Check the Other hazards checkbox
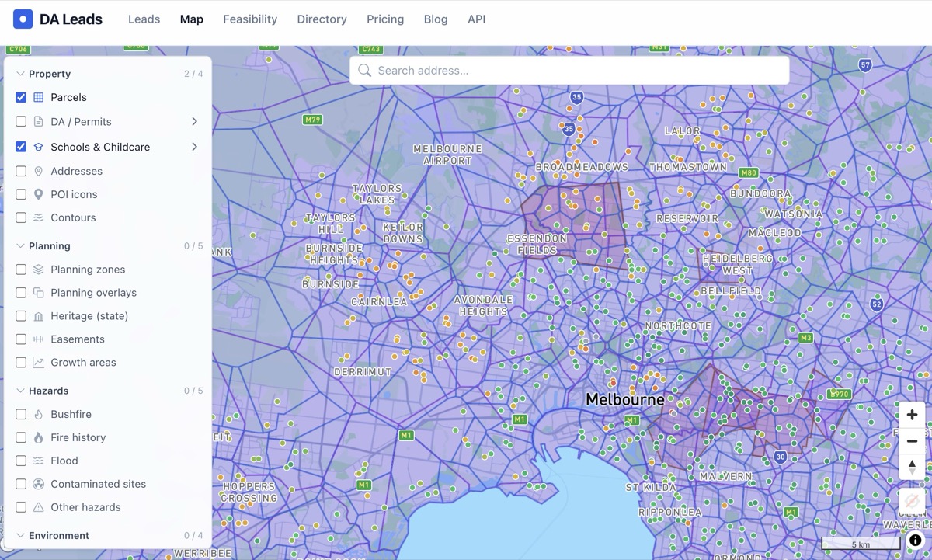Image resolution: width=932 pixels, height=560 pixels. pyautogui.click(x=21, y=507)
